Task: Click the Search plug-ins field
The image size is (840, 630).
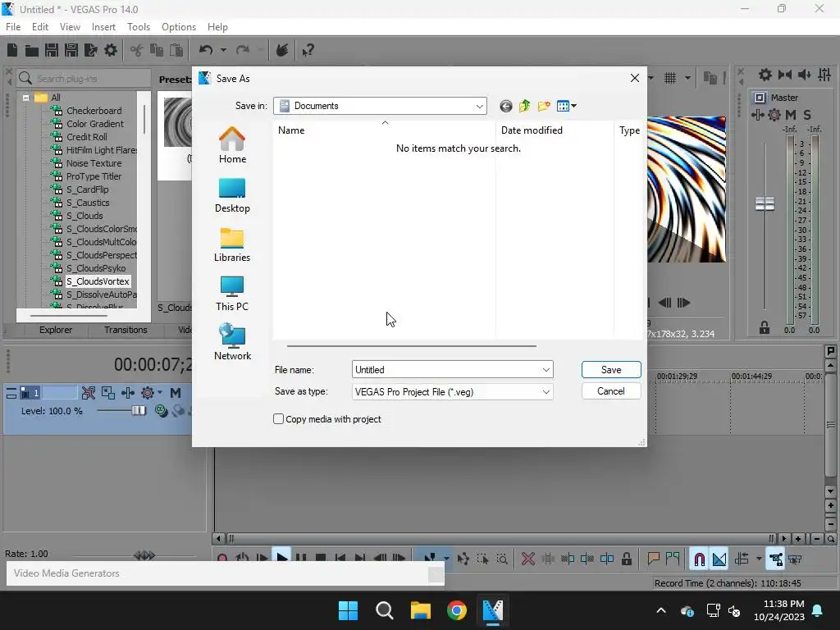Action: [84, 78]
